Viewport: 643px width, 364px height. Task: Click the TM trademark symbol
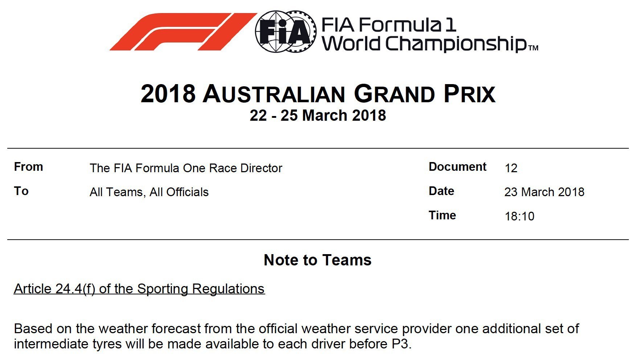pyautogui.click(x=533, y=48)
